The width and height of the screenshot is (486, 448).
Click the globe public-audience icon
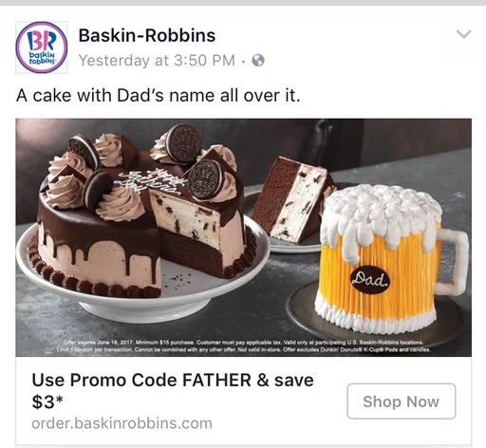[x=258, y=60]
